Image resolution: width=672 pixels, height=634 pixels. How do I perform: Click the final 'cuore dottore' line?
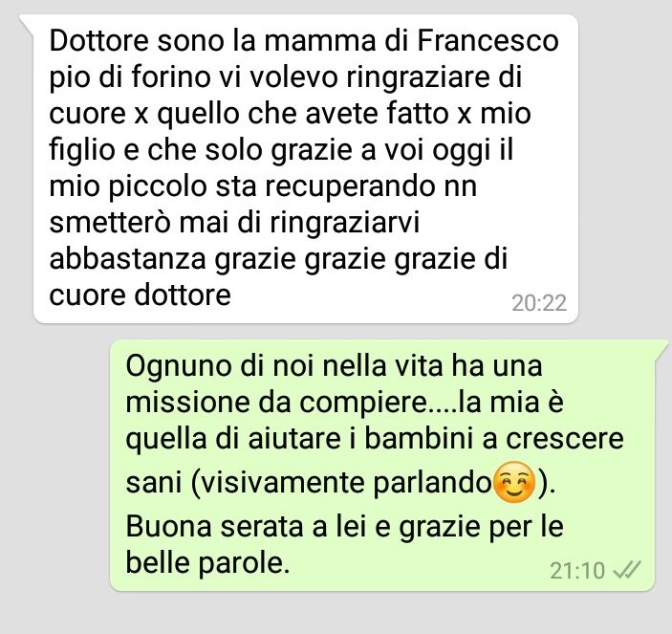141,295
